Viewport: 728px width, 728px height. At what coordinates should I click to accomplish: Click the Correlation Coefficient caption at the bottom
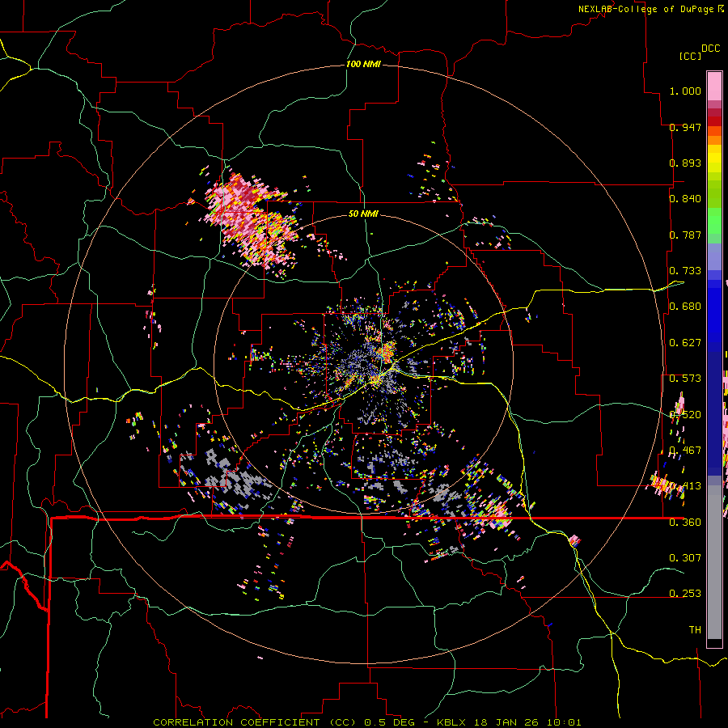click(366, 722)
